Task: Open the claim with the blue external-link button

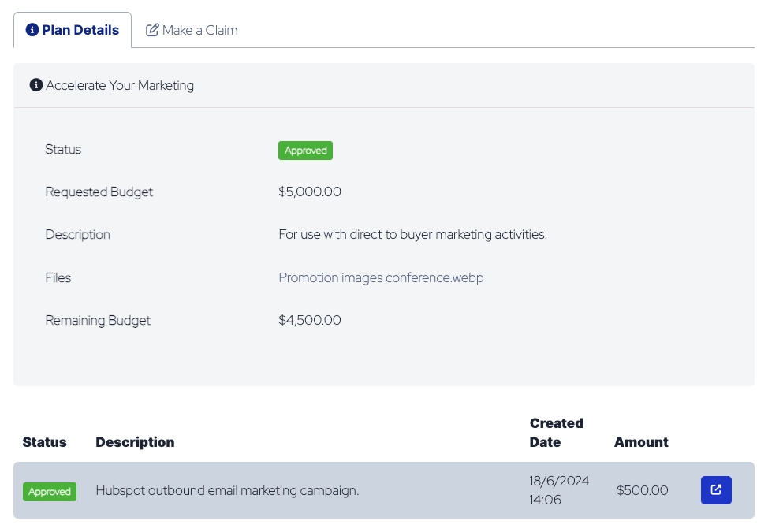Action: [x=716, y=490]
